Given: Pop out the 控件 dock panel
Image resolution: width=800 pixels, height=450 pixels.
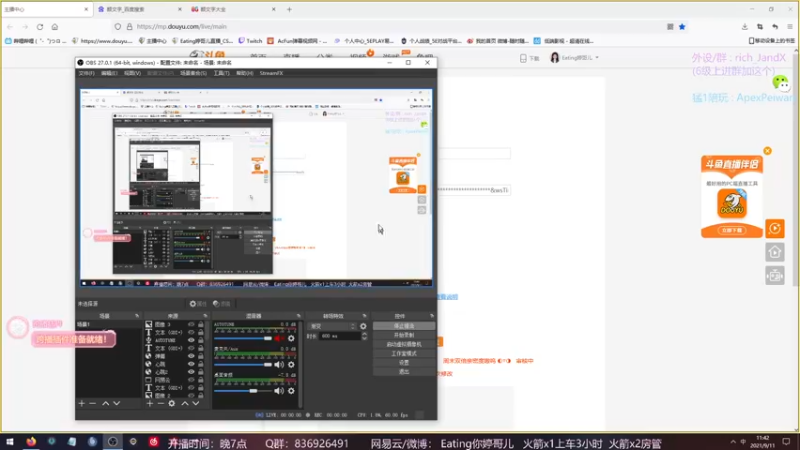Looking at the screenshot, I should (x=432, y=316).
